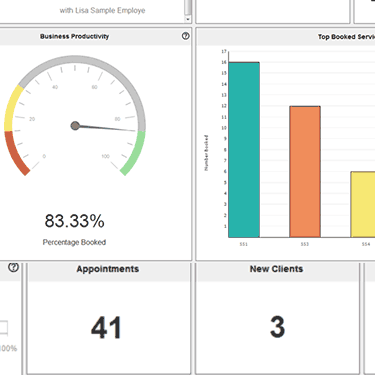Click the 83.33% percentage value

pyautogui.click(x=75, y=221)
